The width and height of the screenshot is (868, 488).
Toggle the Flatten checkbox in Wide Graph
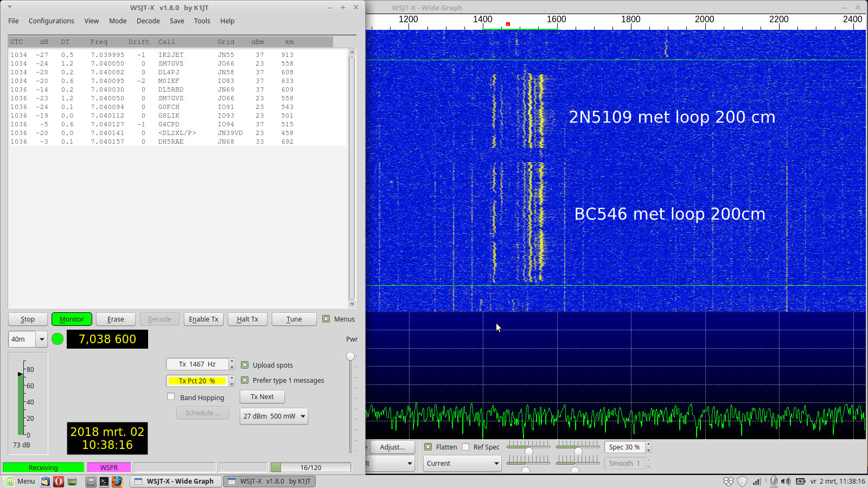[428, 447]
